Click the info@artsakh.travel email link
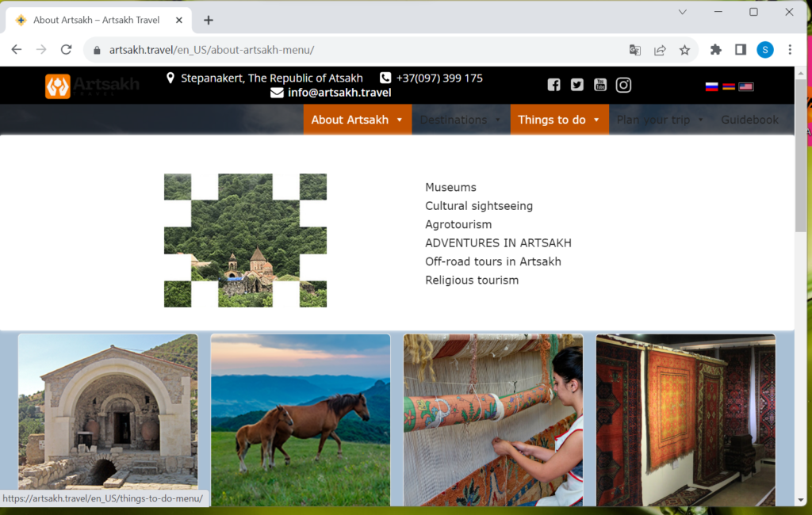The image size is (812, 515). (x=339, y=93)
